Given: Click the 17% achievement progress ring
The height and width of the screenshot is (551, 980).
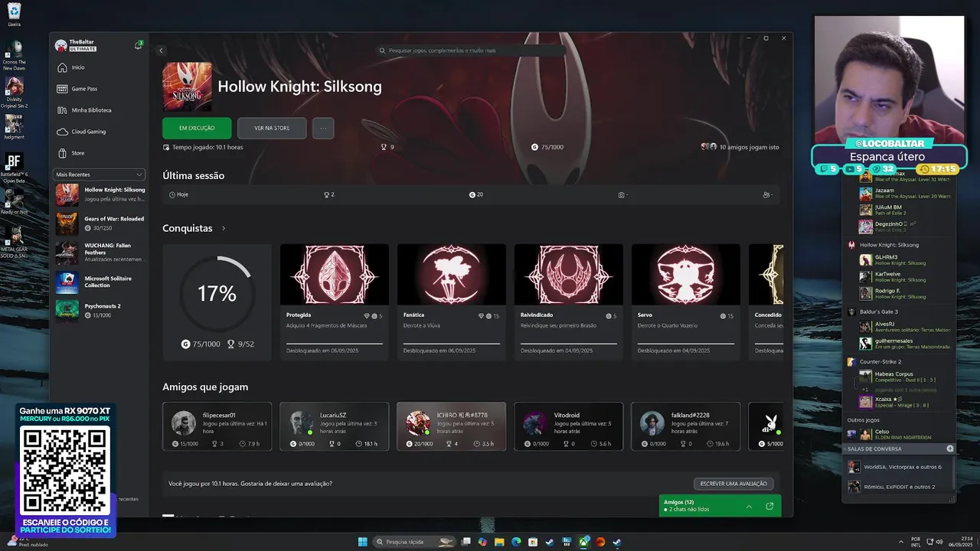Looking at the screenshot, I should [x=217, y=293].
